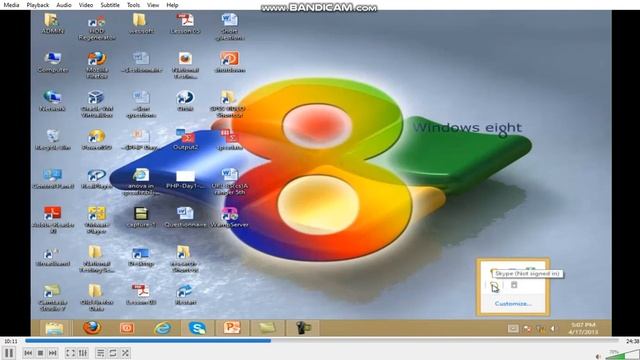
Task: Jump to the previous media item
Action: tap(28, 353)
